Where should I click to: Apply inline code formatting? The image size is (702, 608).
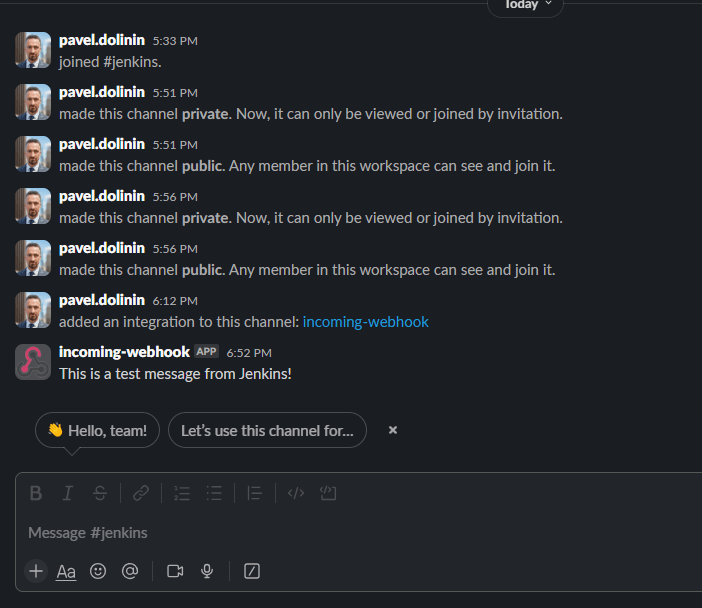pos(296,493)
